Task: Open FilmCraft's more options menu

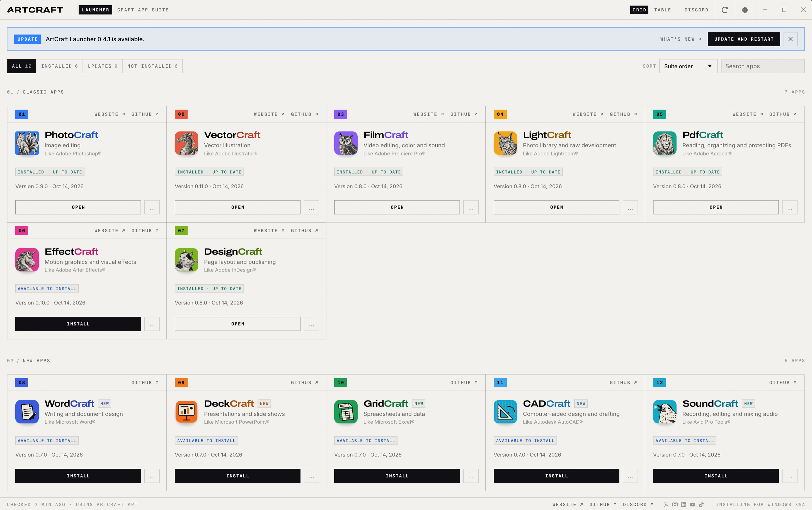Action: 471,207
